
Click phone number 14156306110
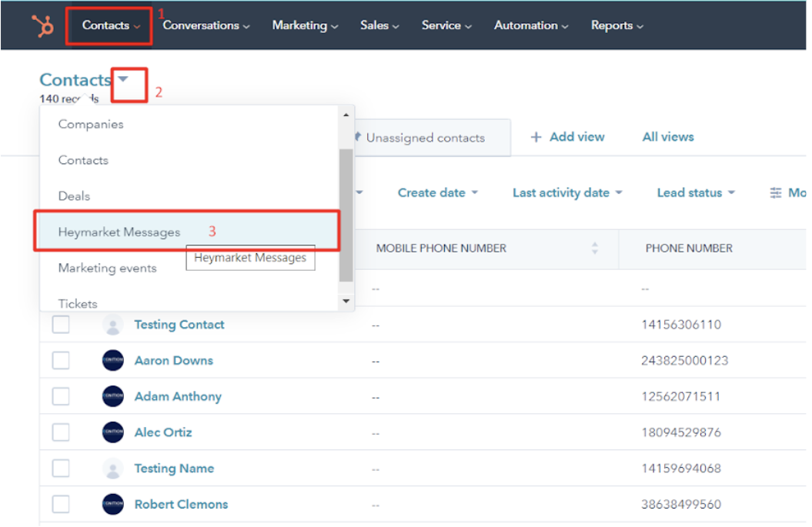tap(681, 325)
